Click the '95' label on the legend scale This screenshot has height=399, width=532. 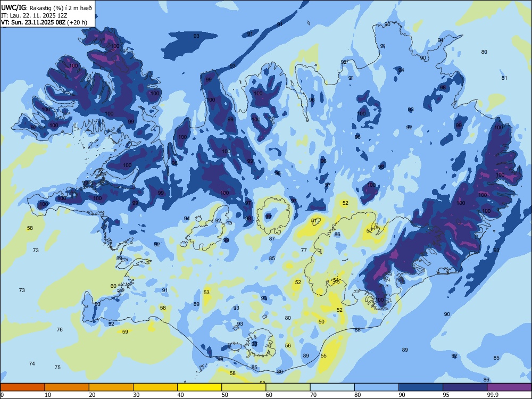pos(446,395)
